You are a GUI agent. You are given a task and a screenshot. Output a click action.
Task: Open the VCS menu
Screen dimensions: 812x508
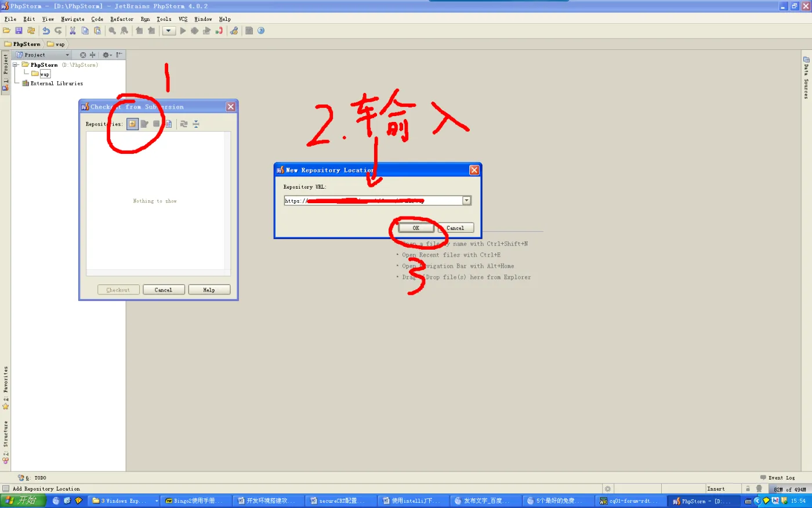(x=183, y=19)
